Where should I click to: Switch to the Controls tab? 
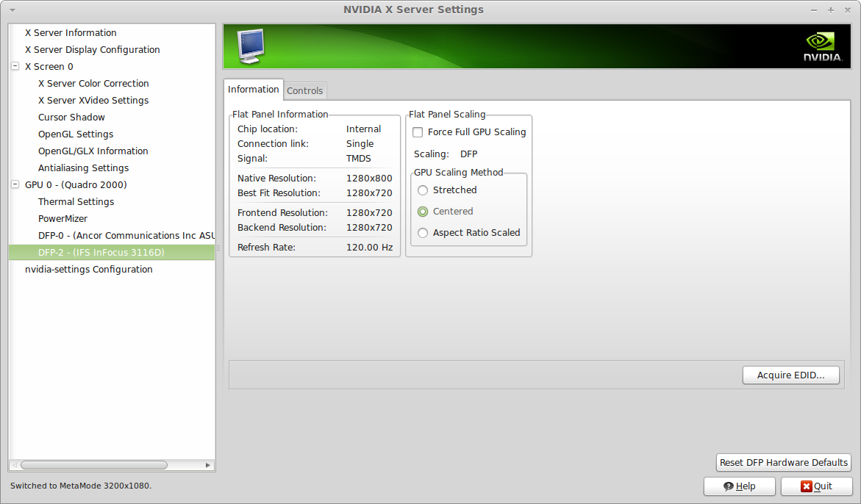[304, 90]
